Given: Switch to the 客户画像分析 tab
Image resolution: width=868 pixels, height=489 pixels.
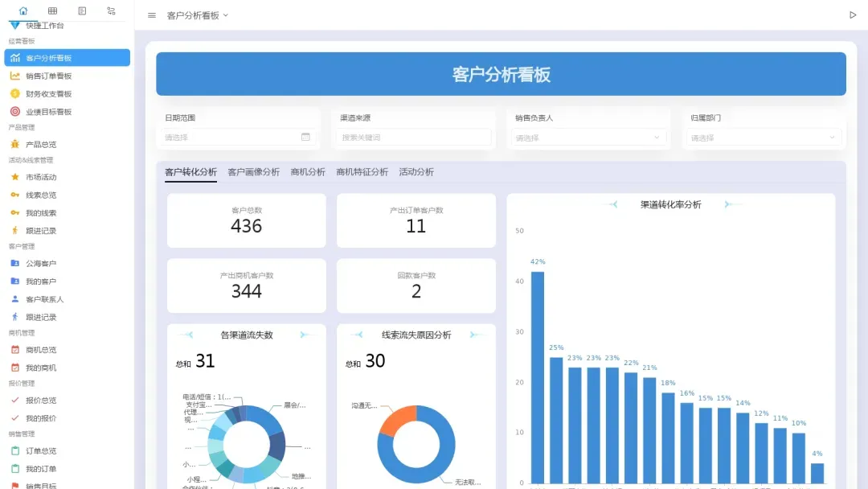Looking at the screenshot, I should 253,172.
